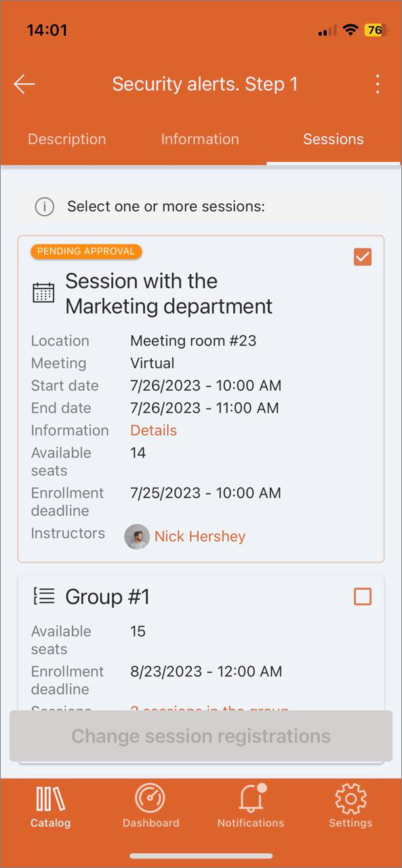
Task: Open the Details link under Information
Action: coord(154,431)
